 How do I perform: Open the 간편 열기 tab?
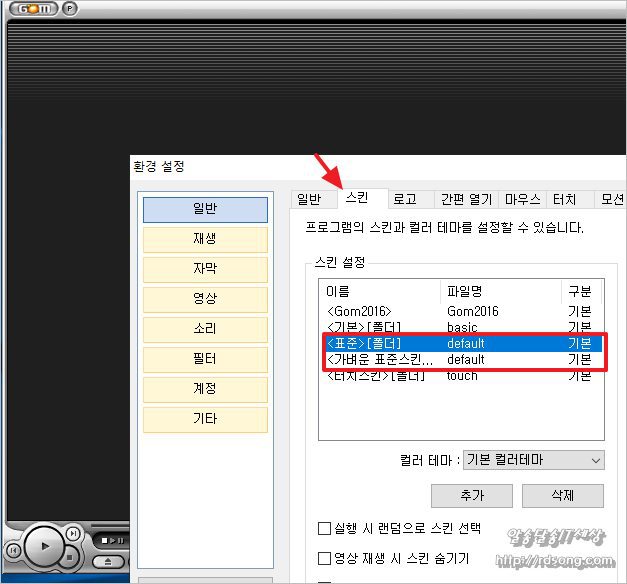(x=466, y=199)
